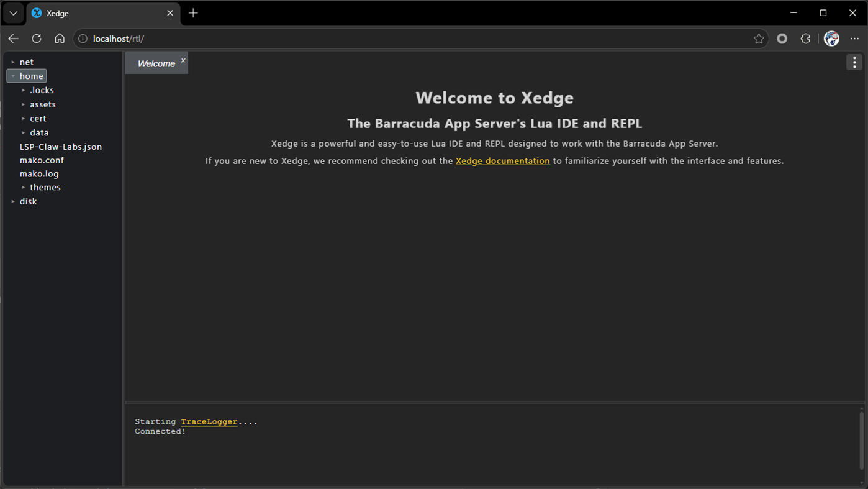
Task: Expand the net tree node arrow
Action: (13, 62)
